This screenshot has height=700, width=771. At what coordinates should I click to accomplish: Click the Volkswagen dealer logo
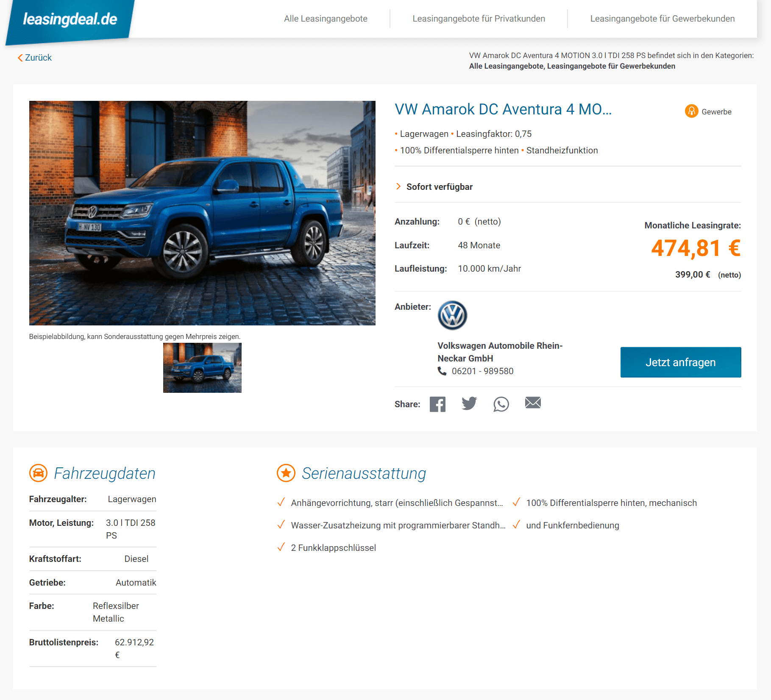tap(452, 315)
